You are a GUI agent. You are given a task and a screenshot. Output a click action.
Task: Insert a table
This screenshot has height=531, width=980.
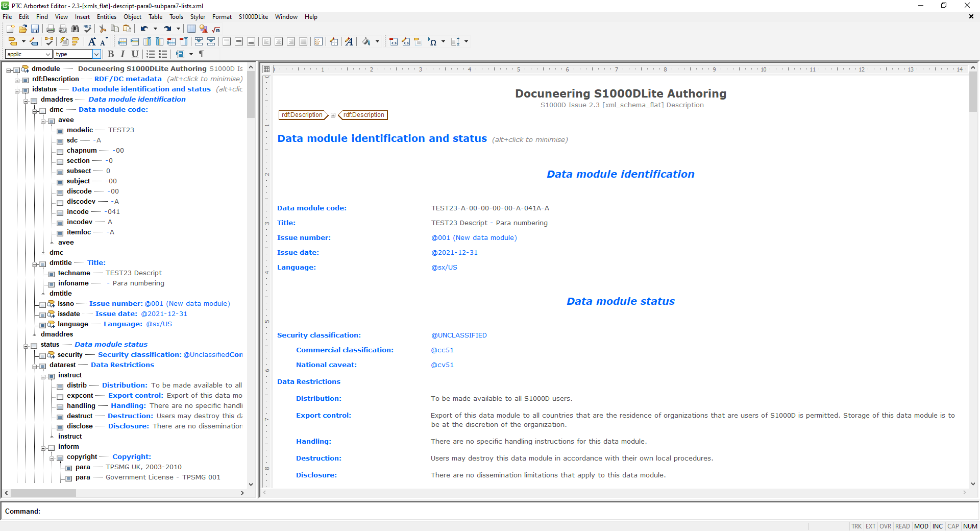pyautogui.click(x=191, y=29)
